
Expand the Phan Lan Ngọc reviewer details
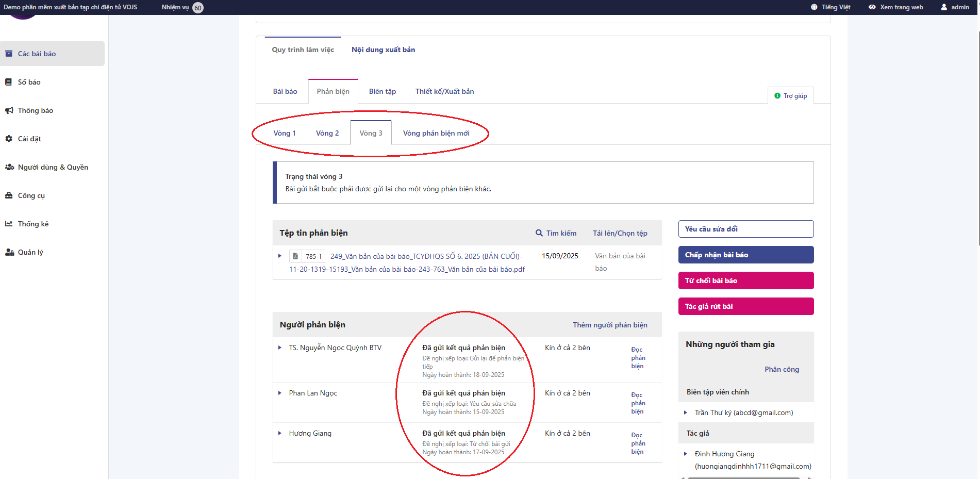(280, 393)
